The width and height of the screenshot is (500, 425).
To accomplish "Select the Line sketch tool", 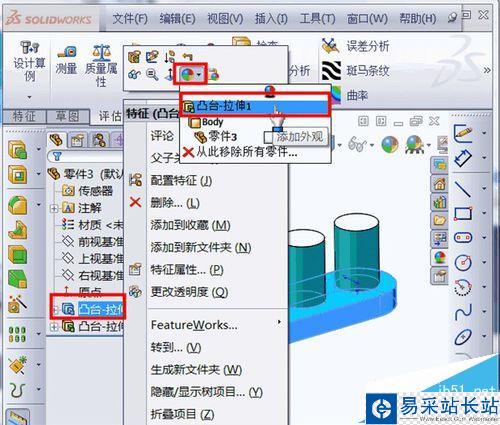I will pyautogui.click(x=463, y=188).
